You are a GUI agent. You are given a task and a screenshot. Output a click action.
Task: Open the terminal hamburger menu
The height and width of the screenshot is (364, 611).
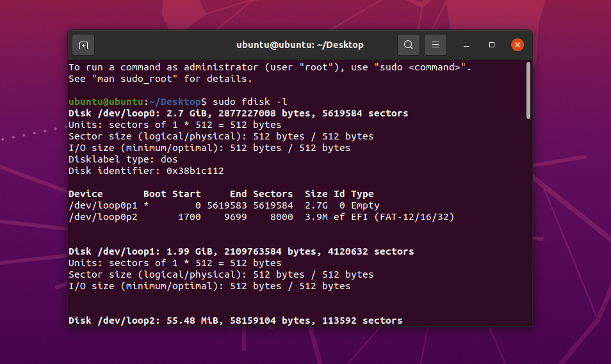[435, 45]
